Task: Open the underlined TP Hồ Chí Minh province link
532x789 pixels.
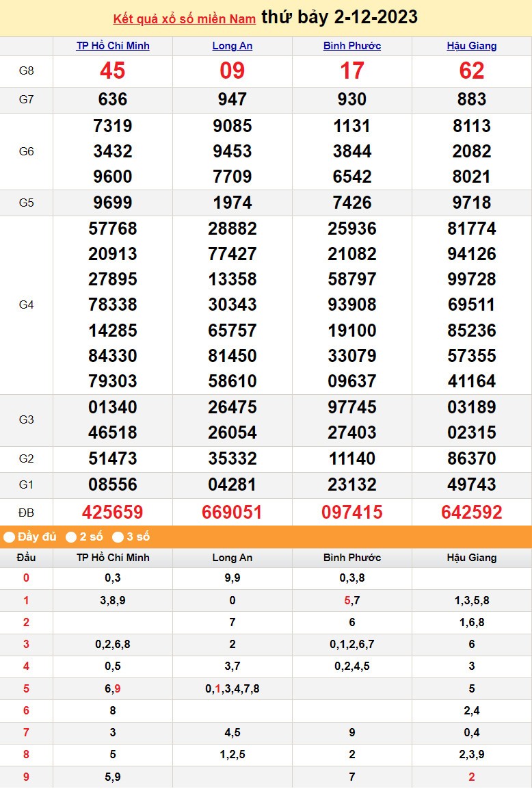Action: (x=113, y=46)
